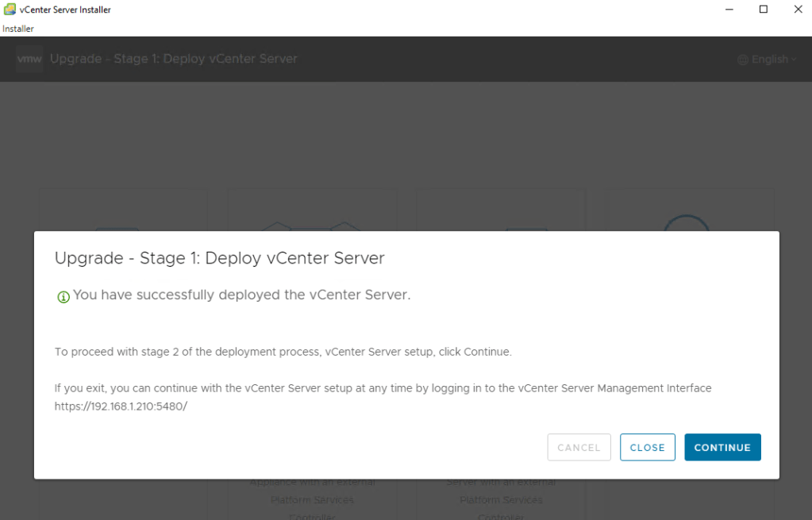812x520 pixels.
Task: Click the vCenter Server Installer title bar icon
Action: 10,10
